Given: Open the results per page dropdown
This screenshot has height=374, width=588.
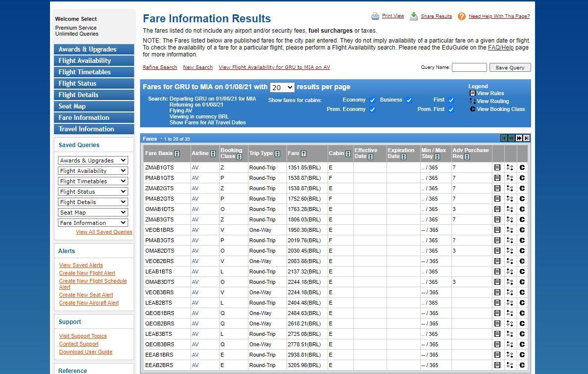Looking at the screenshot, I should tap(282, 88).
